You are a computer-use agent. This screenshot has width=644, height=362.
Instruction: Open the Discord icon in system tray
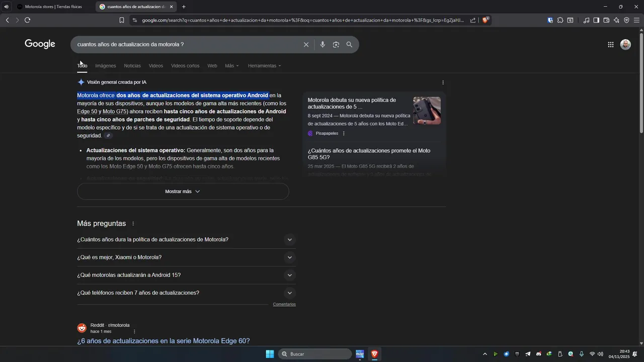pyautogui.click(x=538, y=354)
